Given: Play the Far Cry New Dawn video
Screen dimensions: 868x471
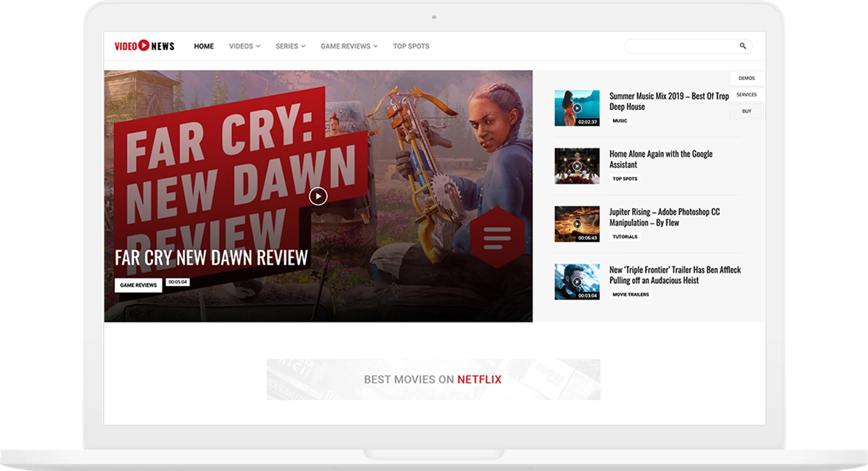Looking at the screenshot, I should click(x=318, y=196).
